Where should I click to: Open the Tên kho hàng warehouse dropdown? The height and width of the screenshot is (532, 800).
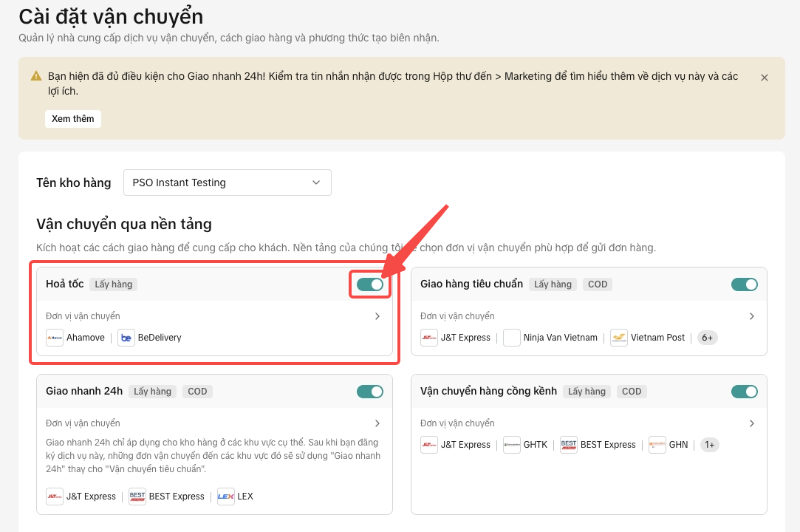point(228,183)
